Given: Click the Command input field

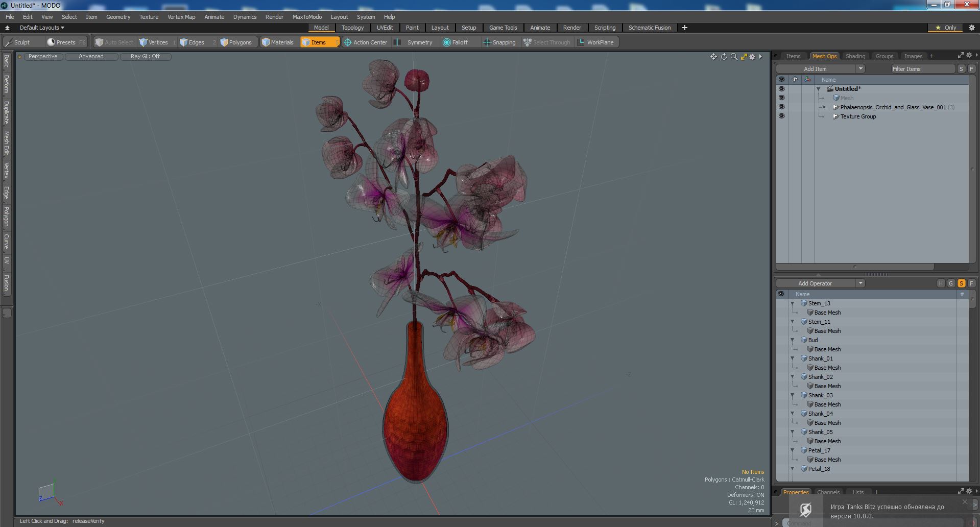Looking at the screenshot, I should tap(873, 523).
